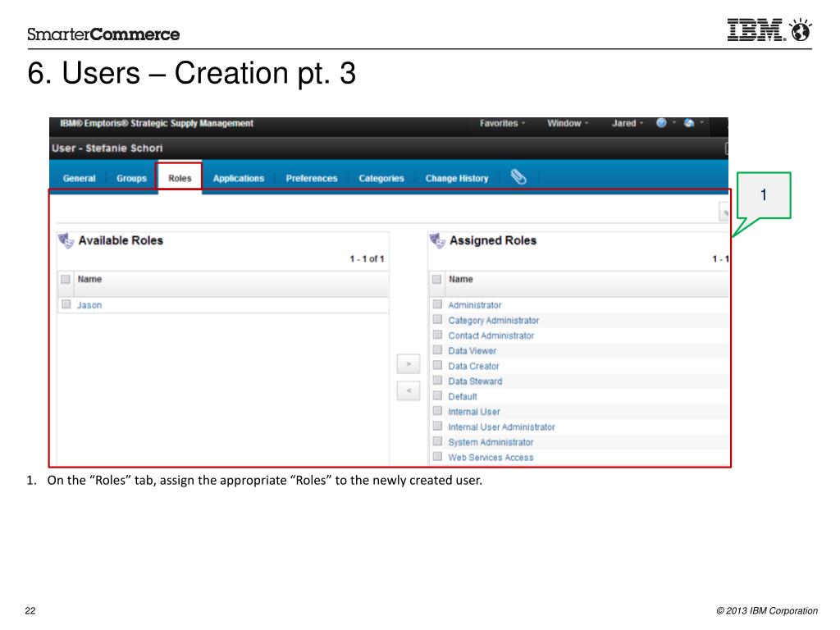Move selected role to Assigned with right arrow
This screenshot has width=840, height=630.
tap(409, 363)
